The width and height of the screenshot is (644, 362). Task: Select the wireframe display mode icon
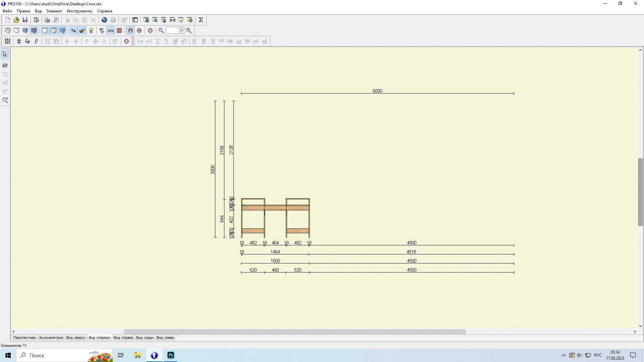coord(7,31)
